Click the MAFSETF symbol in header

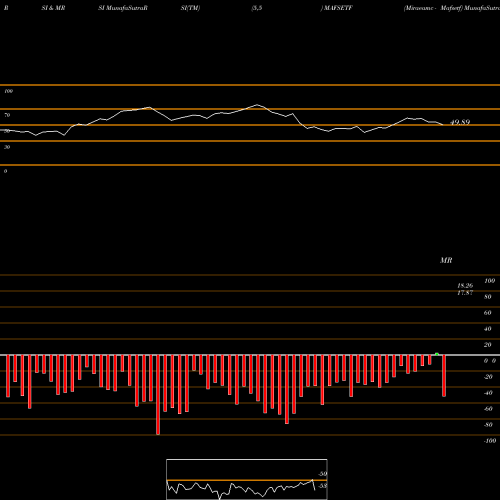point(338,8)
